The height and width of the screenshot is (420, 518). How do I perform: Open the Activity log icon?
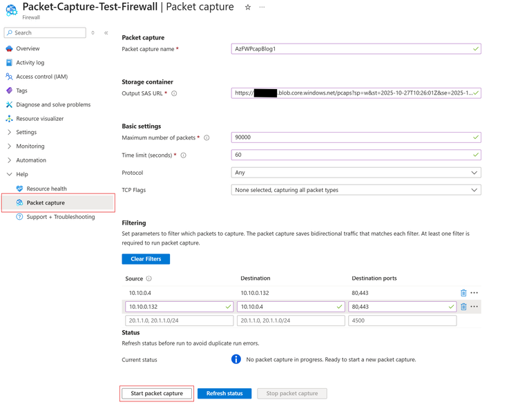click(9, 63)
